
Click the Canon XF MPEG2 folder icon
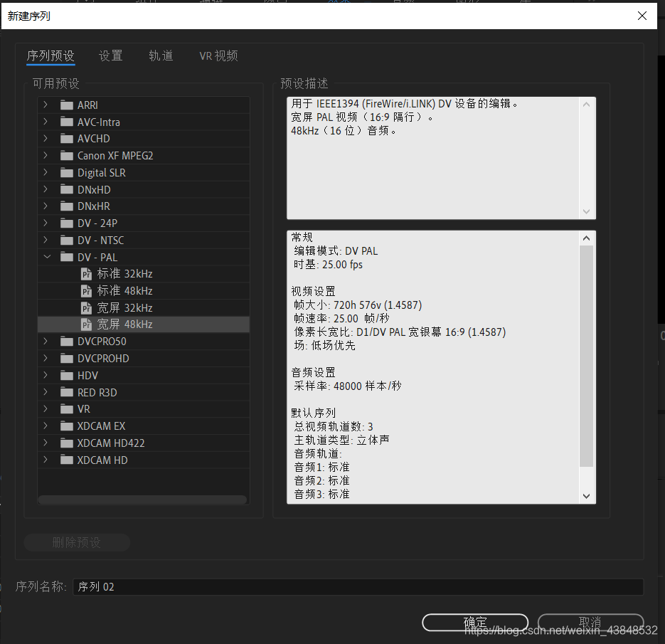(x=67, y=155)
